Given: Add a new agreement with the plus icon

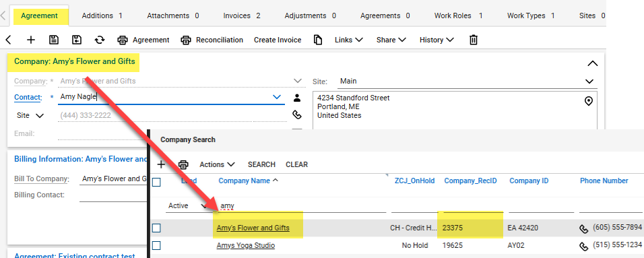Looking at the screenshot, I should (x=31, y=40).
